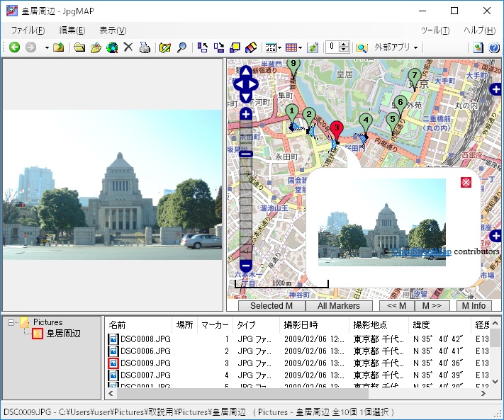Click green map marker number 4
The height and width of the screenshot is (420, 504).
point(365,122)
